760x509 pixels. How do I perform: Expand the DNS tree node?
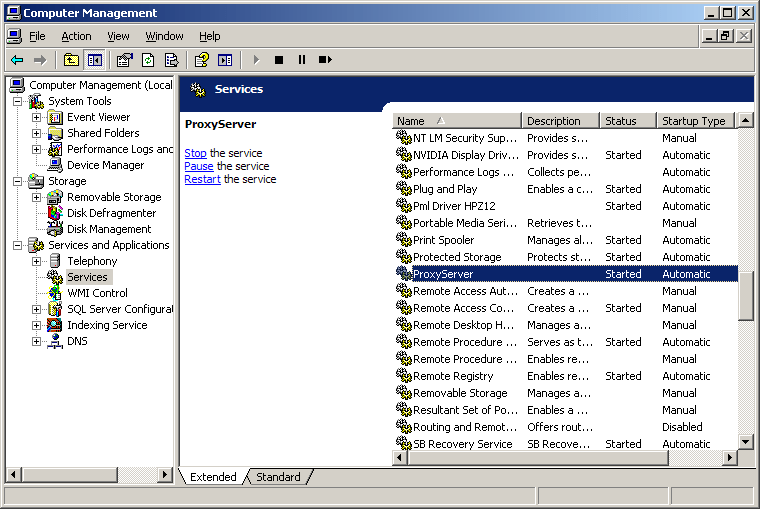(x=36, y=341)
